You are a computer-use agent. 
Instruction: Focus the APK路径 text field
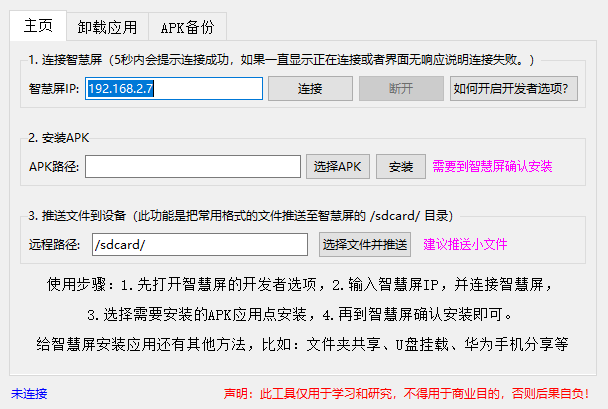click(x=192, y=166)
